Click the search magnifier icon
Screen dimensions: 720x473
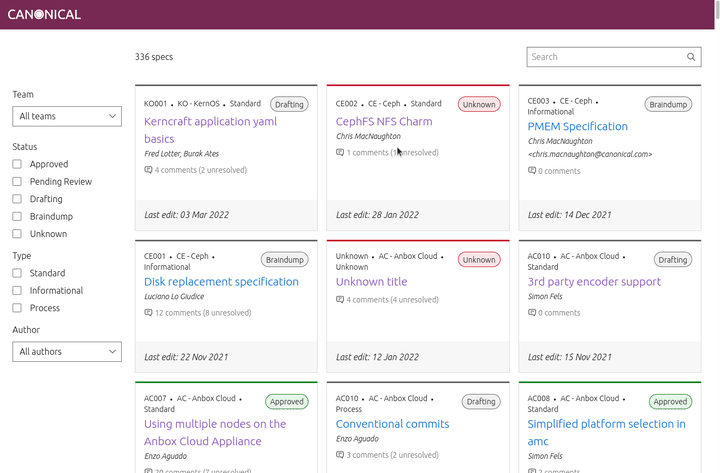click(691, 57)
